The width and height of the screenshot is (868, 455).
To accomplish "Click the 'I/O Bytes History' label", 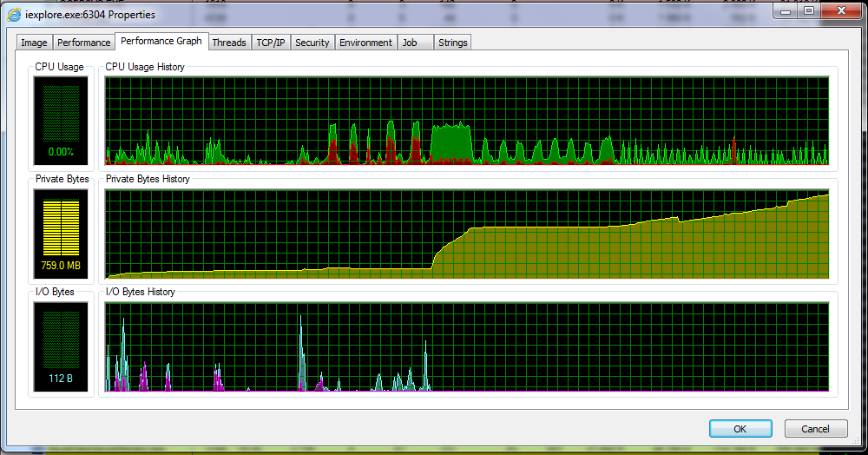I will pos(141,292).
